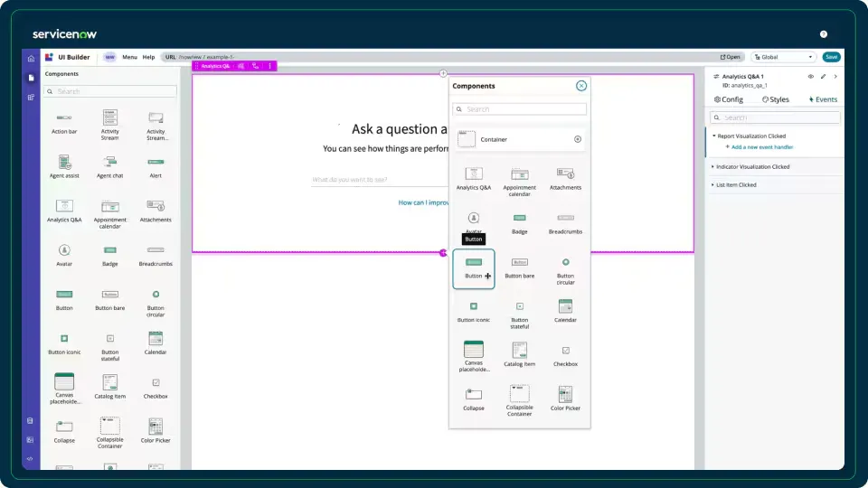This screenshot has height=488, width=868.
Task: Add Canvas placeholder from Components popup
Action: (x=473, y=356)
